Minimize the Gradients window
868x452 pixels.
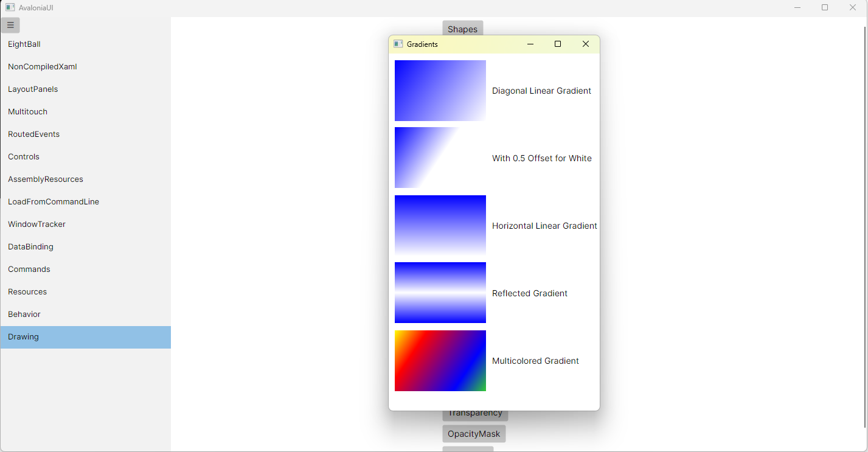coord(530,44)
